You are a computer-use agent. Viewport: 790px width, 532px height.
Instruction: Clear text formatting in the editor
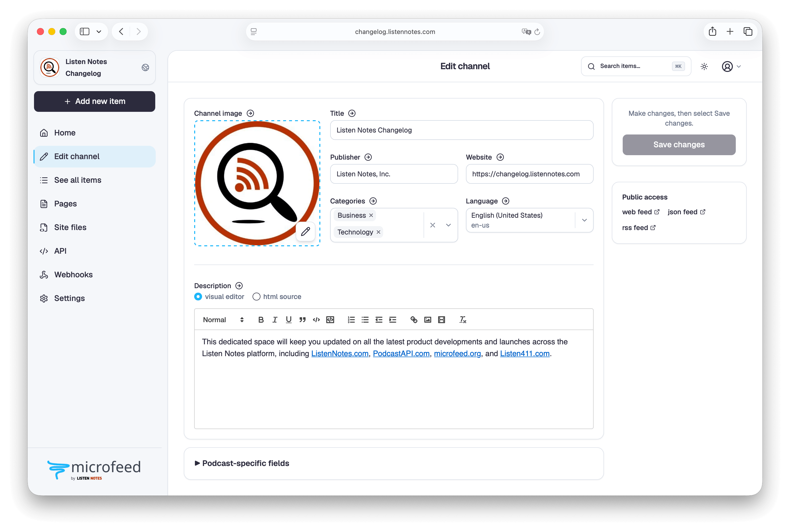tap(463, 320)
